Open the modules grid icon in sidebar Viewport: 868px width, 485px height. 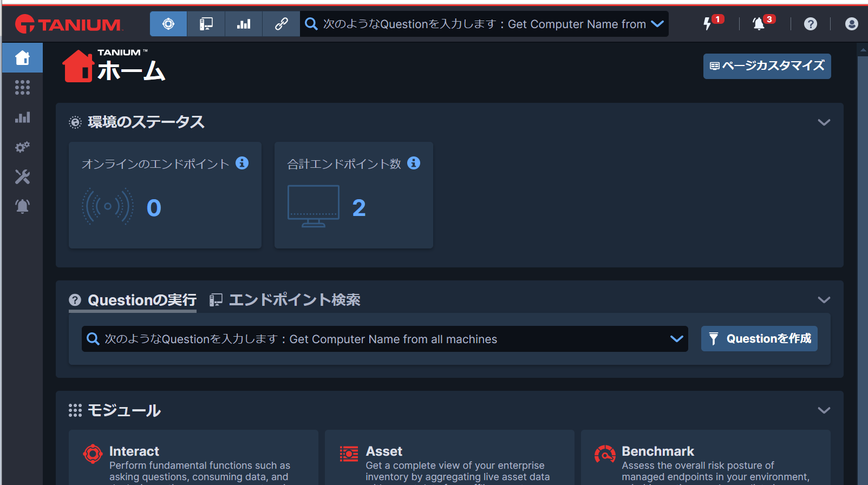click(x=22, y=87)
